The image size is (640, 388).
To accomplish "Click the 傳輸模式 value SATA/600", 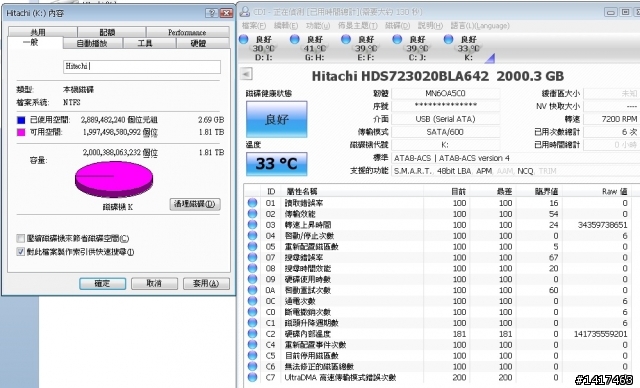I will click(x=445, y=132).
